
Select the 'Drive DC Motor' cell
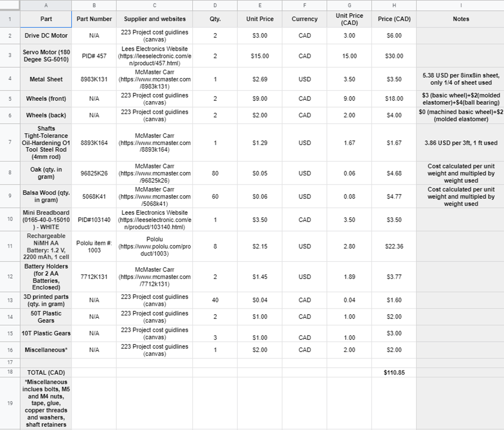click(x=46, y=36)
